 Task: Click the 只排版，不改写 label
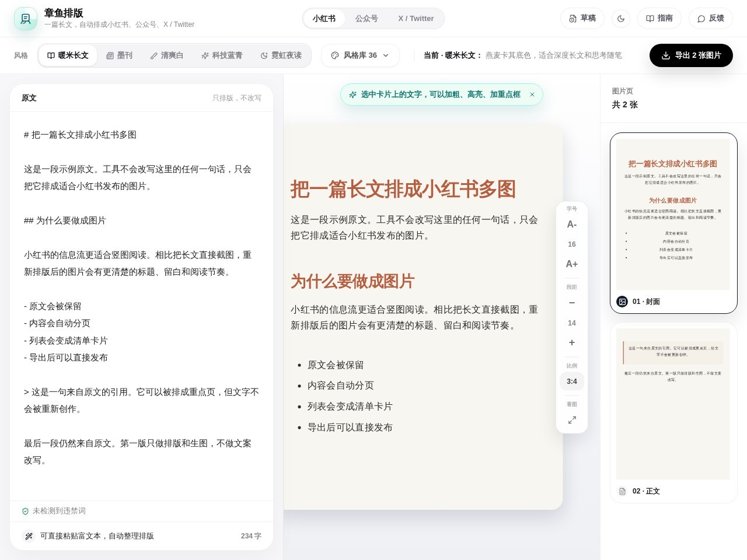pos(237,98)
